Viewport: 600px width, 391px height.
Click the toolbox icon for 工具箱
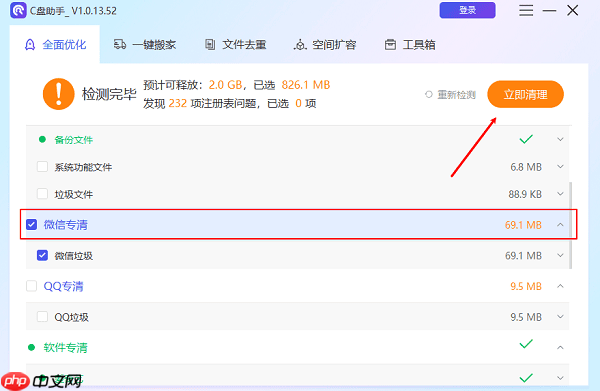[390, 45]
